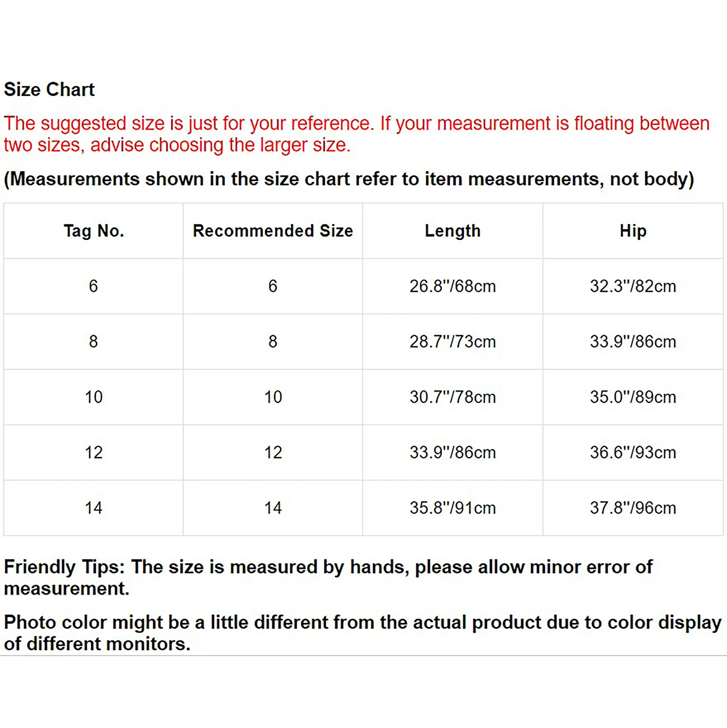Click the 35.0"/89cm hip cell
Image resolution: width=727 pixels, height=728 pixels.
click(x=633, y=397)
